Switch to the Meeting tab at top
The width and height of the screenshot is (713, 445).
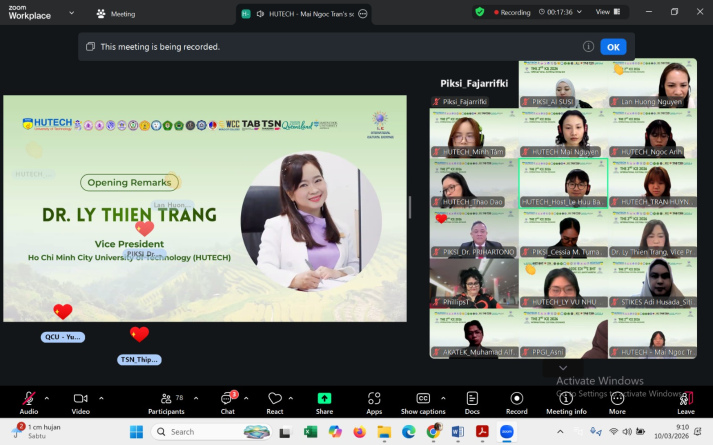(115, 14)
